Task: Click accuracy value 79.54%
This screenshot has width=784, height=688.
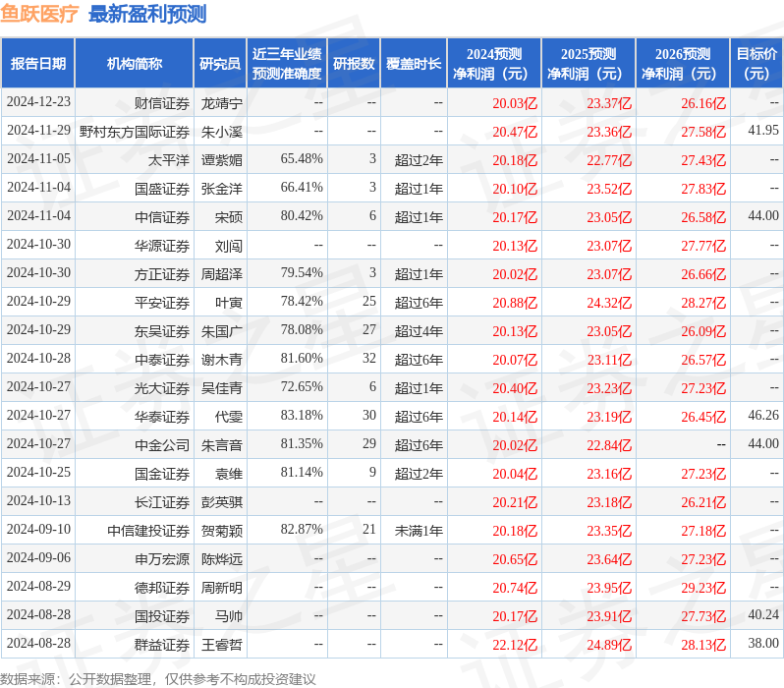Action: pos(302,273)
